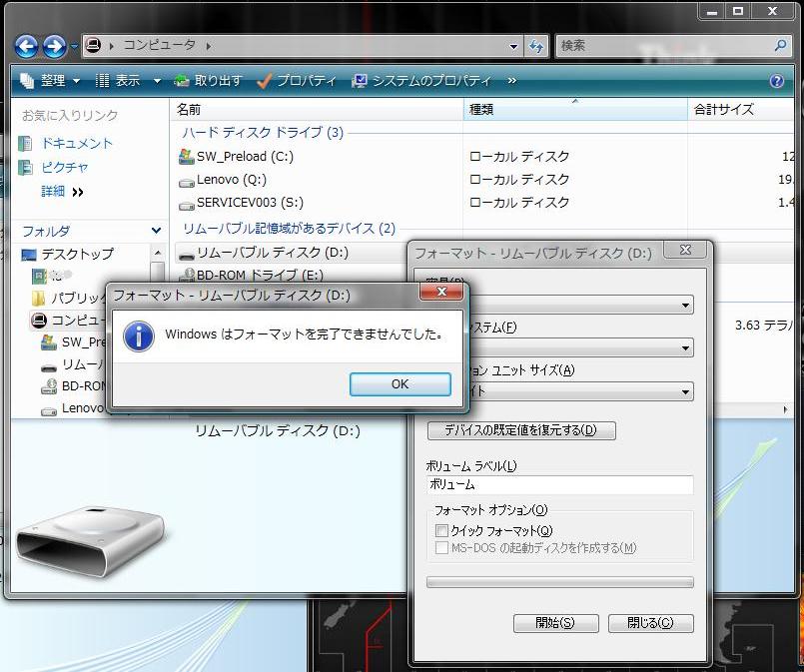The width and height of the screenshot is (804, 672).
Task: Open the 表示 views menu
Action: pos(118,81)
